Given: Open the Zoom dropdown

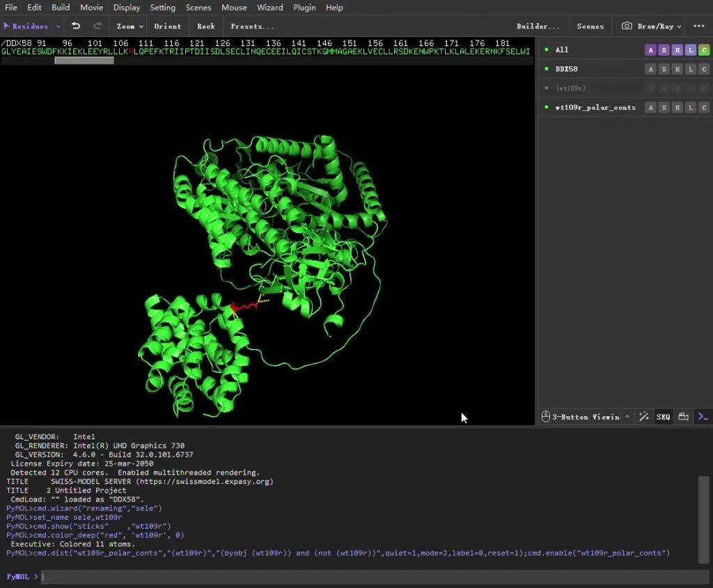Looking at the screenshot, I should coord(130,26).
